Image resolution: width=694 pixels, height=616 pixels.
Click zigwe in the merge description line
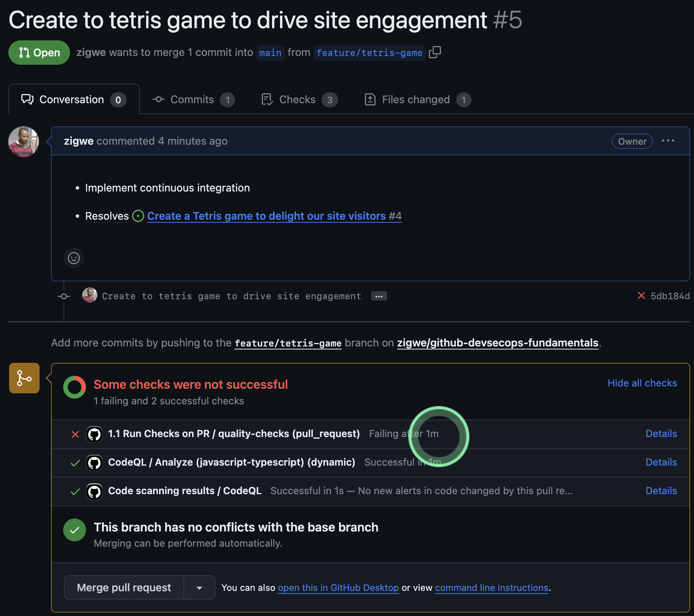(x=91, y=53)
